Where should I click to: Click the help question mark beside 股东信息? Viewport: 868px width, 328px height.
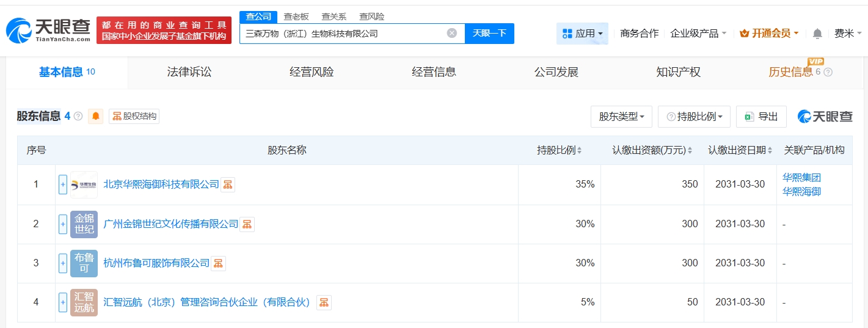coord(78,116)
